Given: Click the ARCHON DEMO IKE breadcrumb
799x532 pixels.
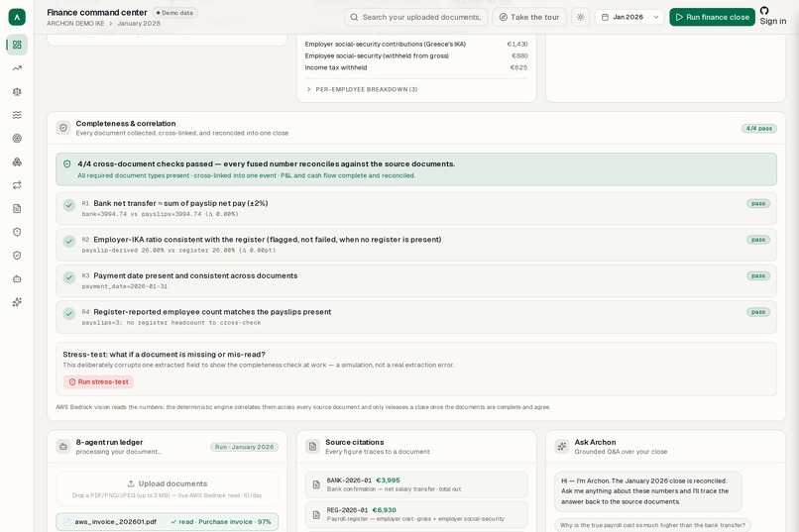Looking at the screenshot, I should [x=75, y=24].
